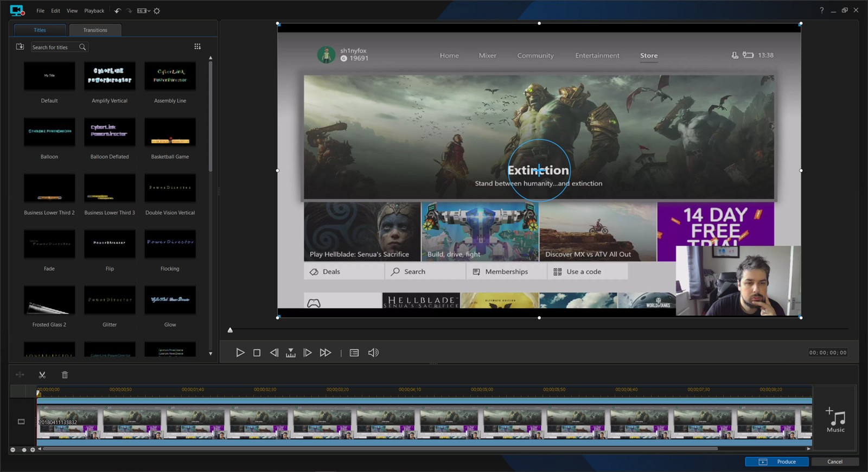Viewport: 868px width, 472px height.
Task: Select the Glow title template
Action: pyautogui.click(x=170, y=305)
